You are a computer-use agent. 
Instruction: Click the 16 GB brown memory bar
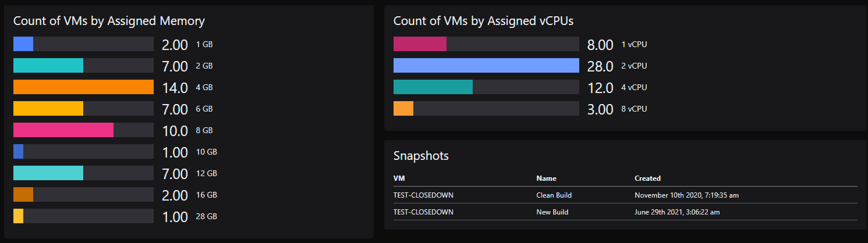click(x=23, y=195)
